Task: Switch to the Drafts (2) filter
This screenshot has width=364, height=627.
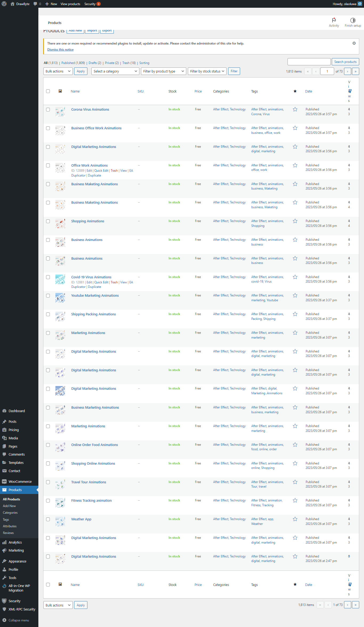Action: pos(95,63)
